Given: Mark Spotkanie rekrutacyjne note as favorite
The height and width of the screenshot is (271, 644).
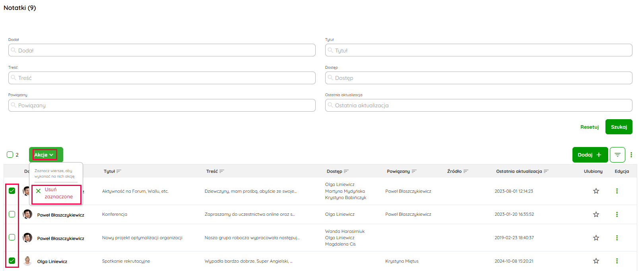Looking at the screenshot, I should point(596,261).
